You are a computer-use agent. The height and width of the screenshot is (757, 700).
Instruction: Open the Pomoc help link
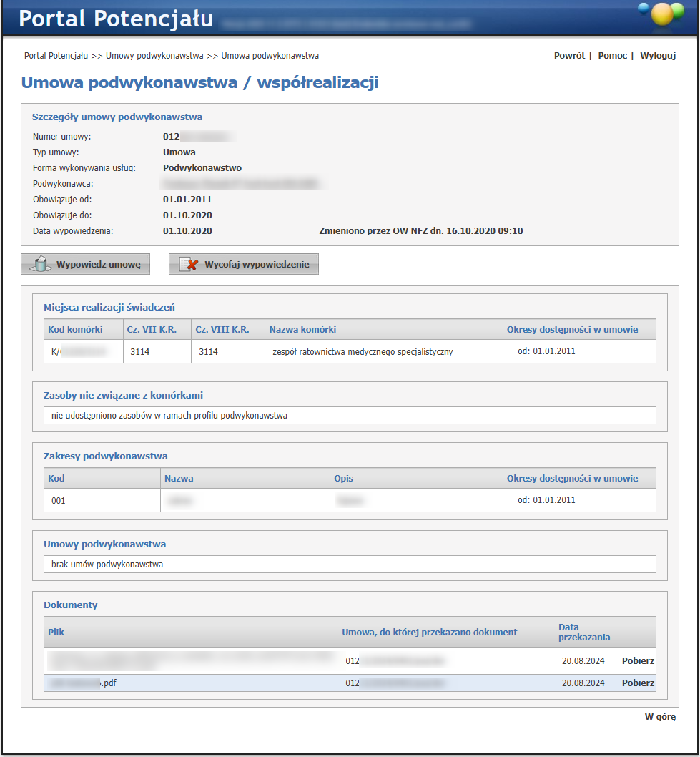(612, 55)
